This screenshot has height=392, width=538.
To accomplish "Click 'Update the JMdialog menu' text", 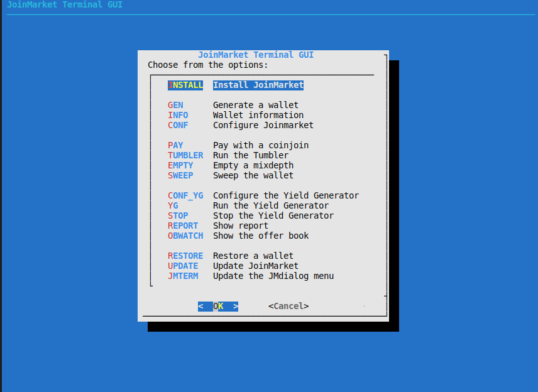I will point(273,276).
